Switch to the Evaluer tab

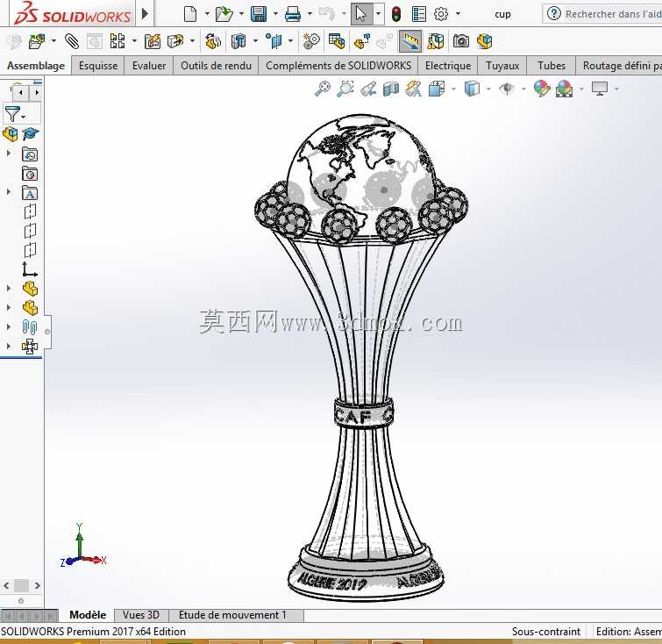(x=148, y=66)
